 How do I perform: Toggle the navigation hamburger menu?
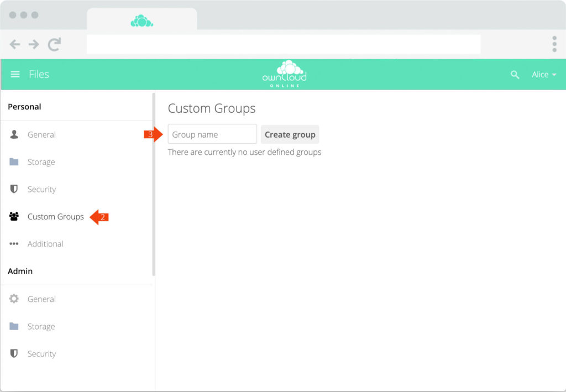(15, 74)
